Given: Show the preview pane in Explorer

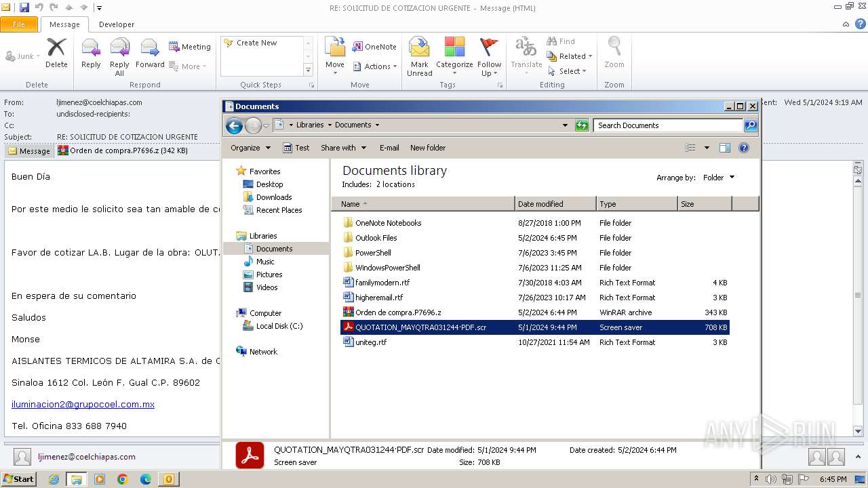Looking at the screenshot, I should pyautogui.click(x=725, y=148).
